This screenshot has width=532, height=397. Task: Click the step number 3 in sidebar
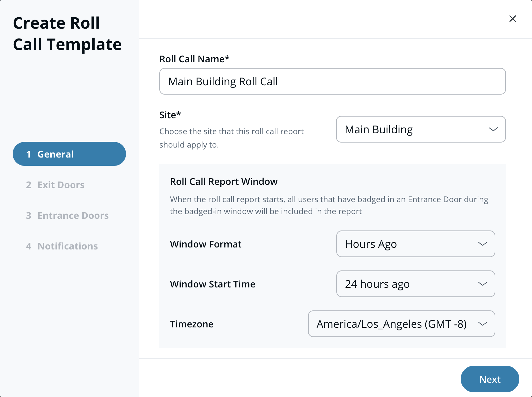[x=29, y=215]
